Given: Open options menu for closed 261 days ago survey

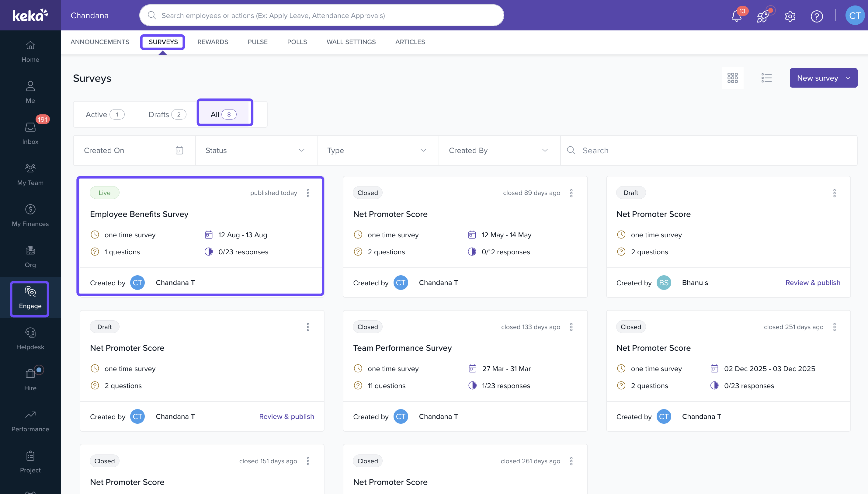Looking at the screenshot, I should 571,461.
